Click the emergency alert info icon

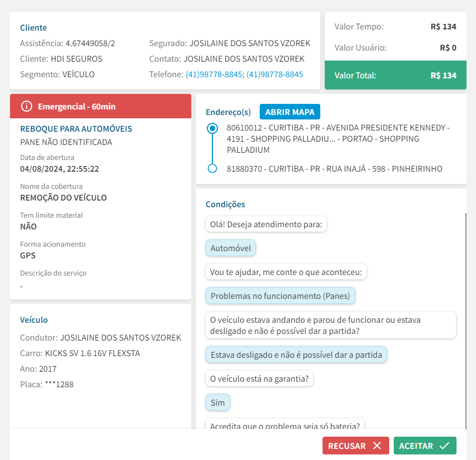[x=26, y=106]
